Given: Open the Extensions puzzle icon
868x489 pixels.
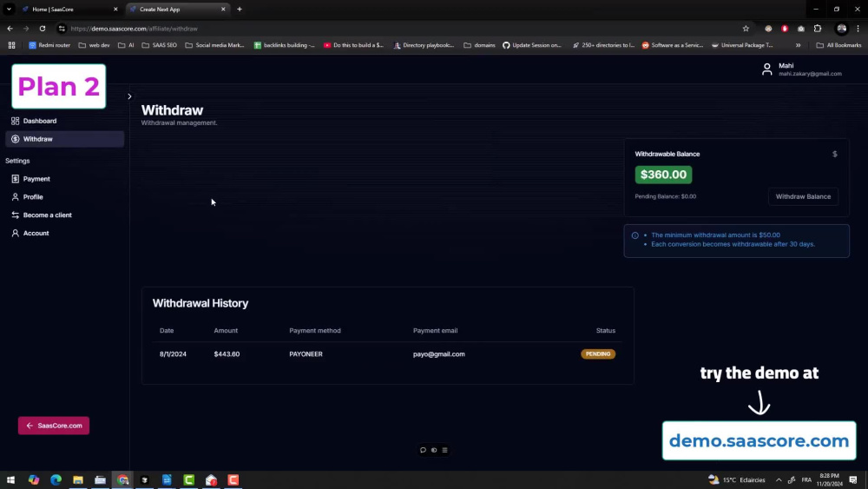Looking at the screenshot, I should 818,29.
